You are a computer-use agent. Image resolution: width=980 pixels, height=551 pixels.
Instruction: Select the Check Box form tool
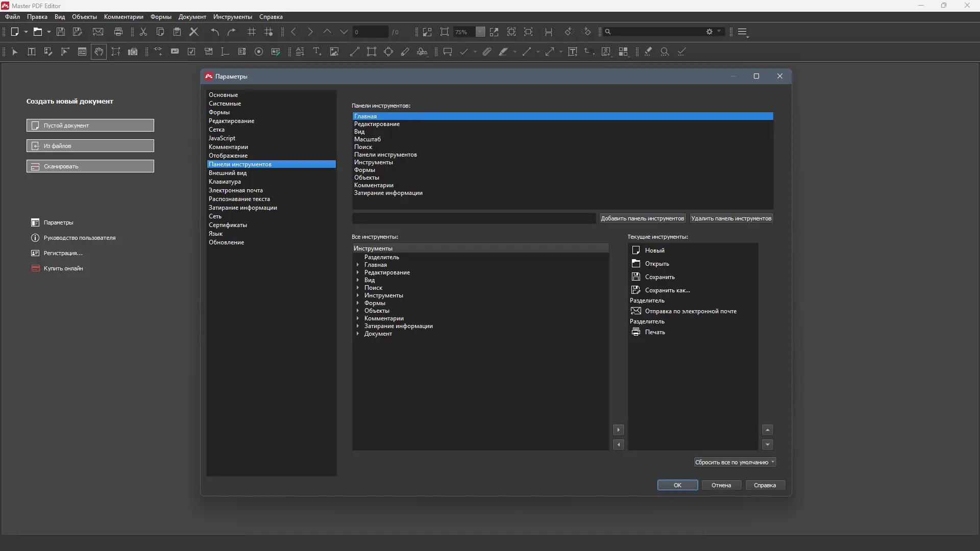tap(191, 52)
